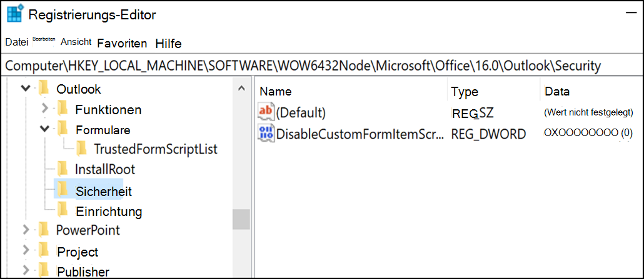Click the Project folder icon
Image resolution: width=644 pixels, height=279 pixels.
click(44, 251)
